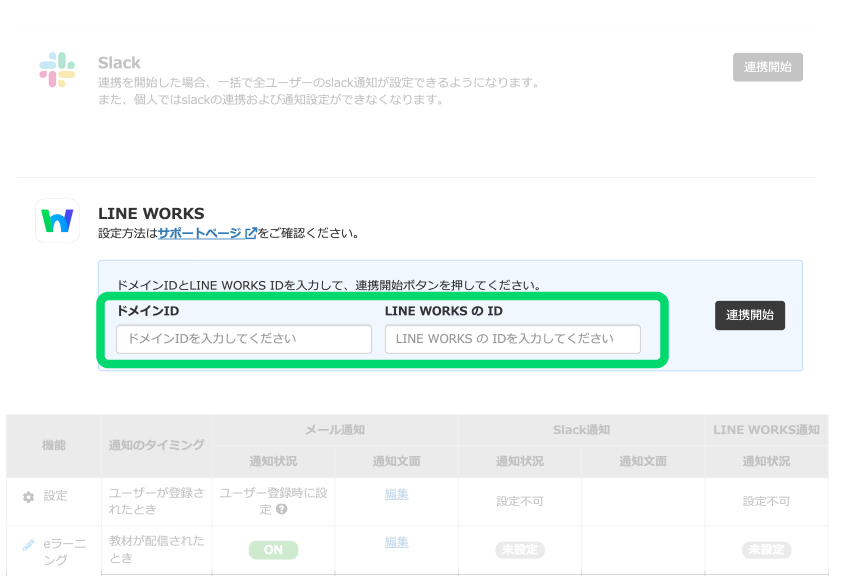Open the 編集 link in the eラーニング row
The image size is (848, 576).
coord(397,542)
